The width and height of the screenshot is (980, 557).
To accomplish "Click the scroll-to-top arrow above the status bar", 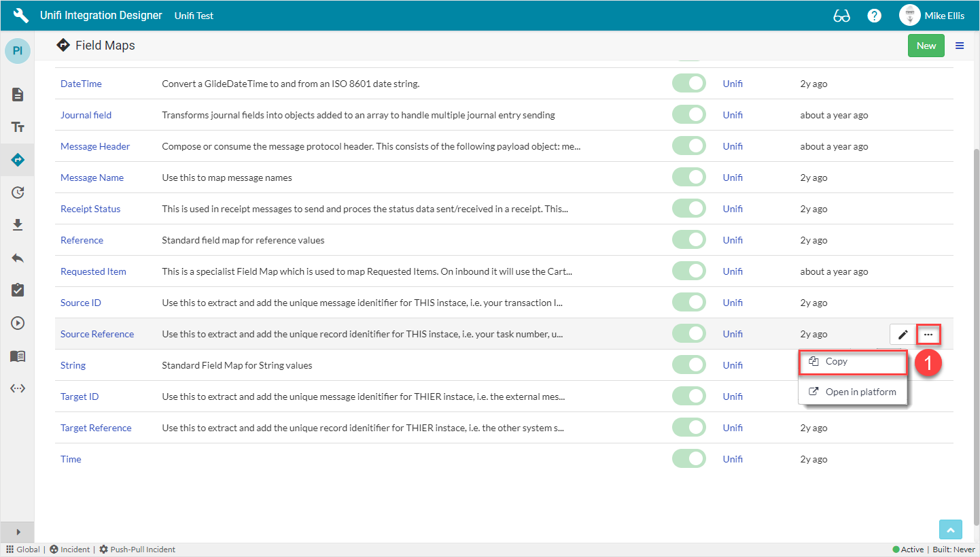I will tap(950, 529).
